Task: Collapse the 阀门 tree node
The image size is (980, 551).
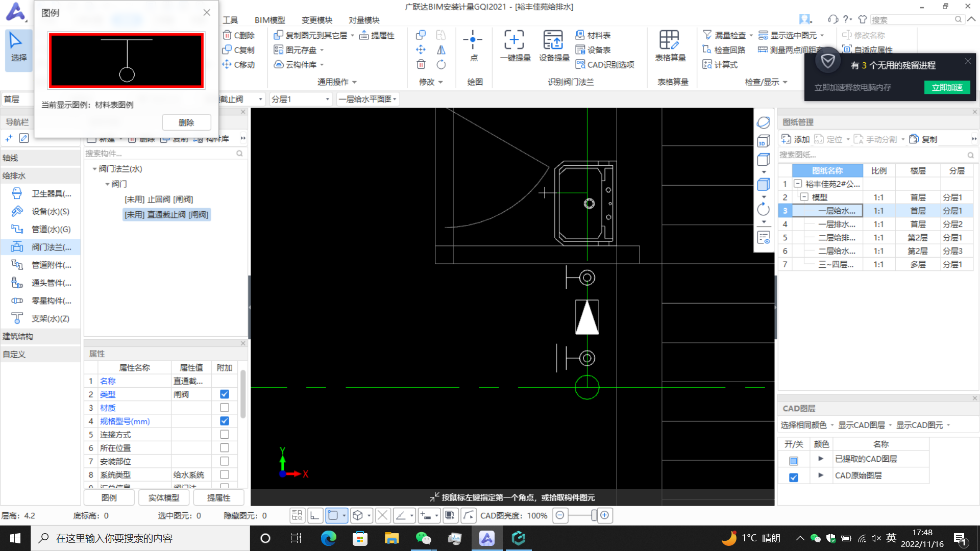Action: [107, 184]
